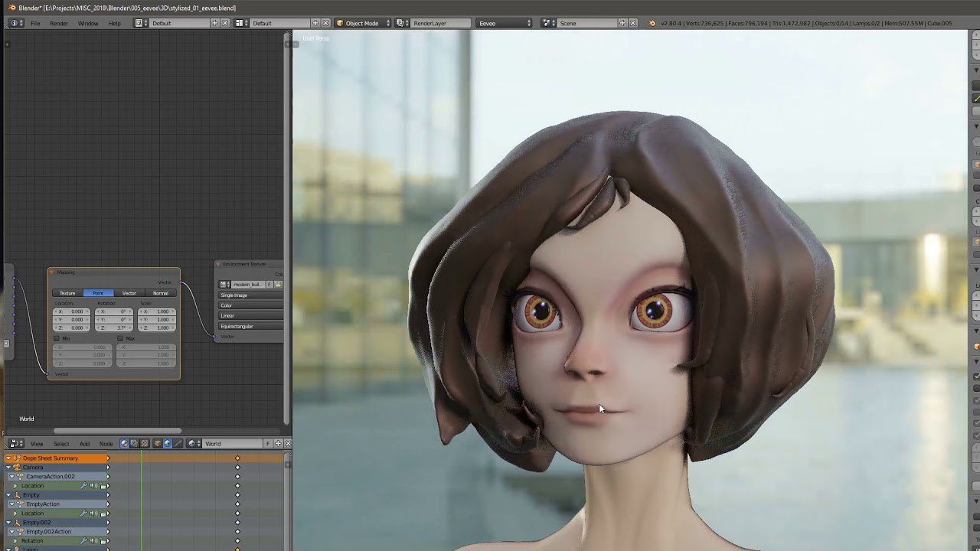Select Texture mapping type button
This screenshot has width=980, height=551.
click(x=67, y=293)
